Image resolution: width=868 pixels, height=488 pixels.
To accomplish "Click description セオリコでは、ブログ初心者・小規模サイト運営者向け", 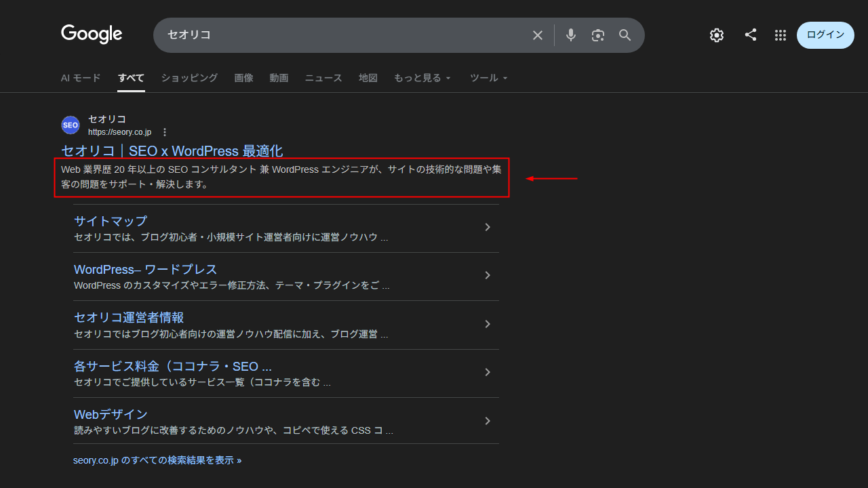I will click(231, 237).
